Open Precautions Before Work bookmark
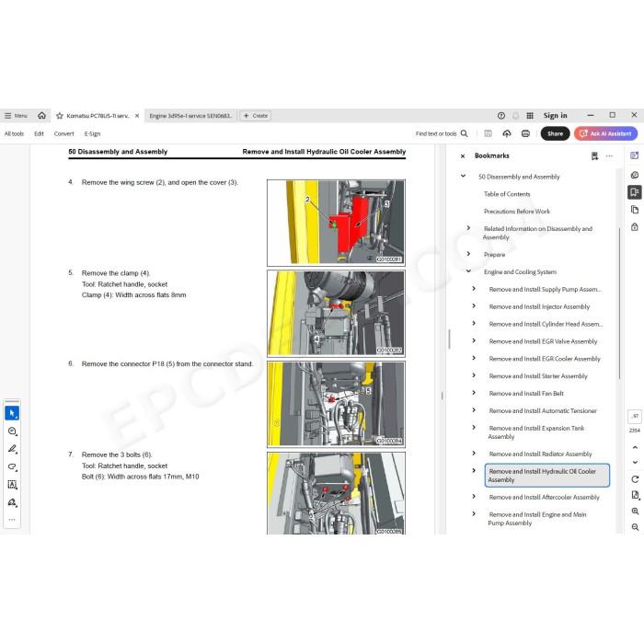 [x=517, y=211]
